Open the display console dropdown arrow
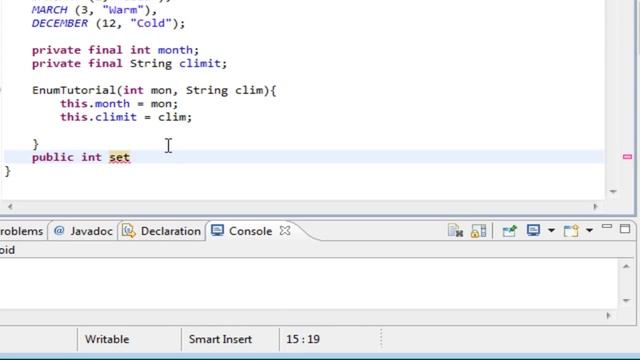 551,231
